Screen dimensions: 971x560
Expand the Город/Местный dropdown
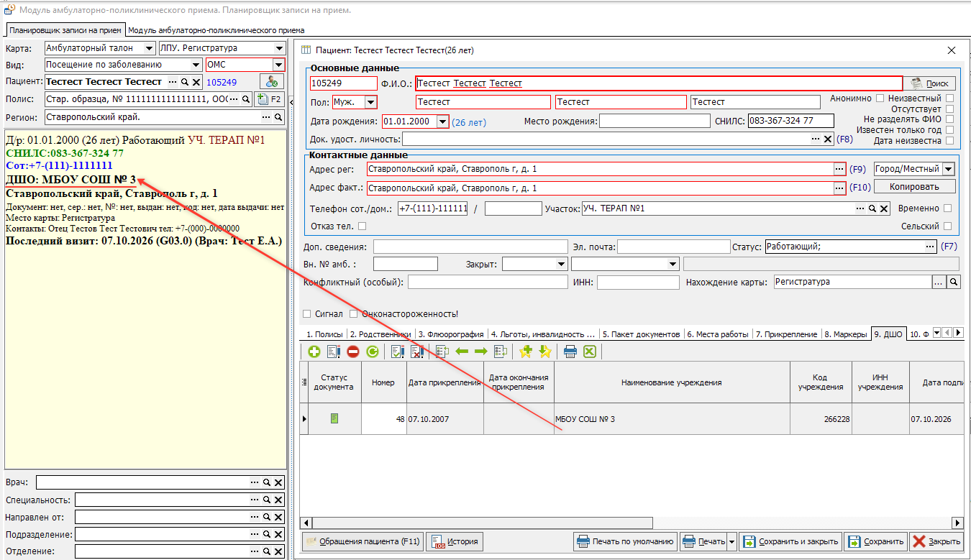click(x=948, y=169)
